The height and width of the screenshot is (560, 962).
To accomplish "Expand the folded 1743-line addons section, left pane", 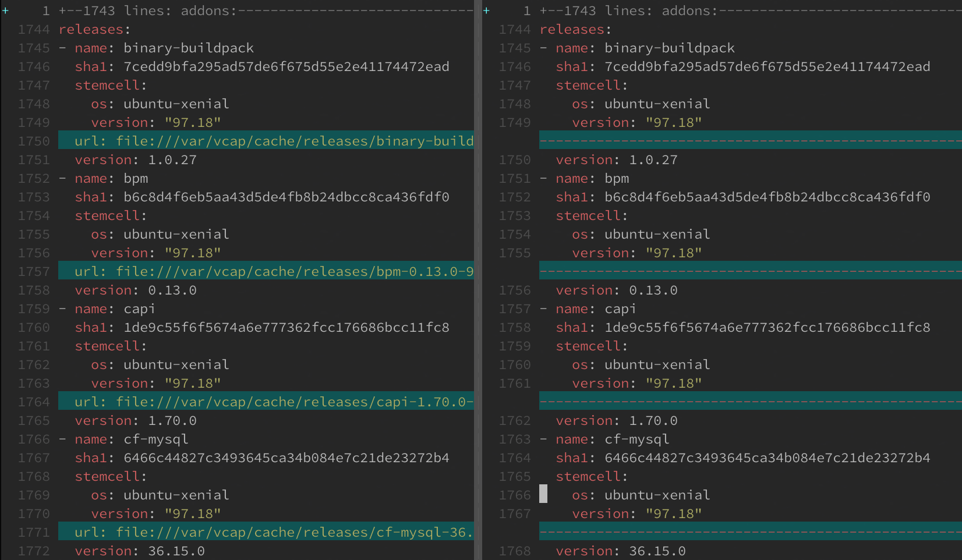I will click(233, 10).
